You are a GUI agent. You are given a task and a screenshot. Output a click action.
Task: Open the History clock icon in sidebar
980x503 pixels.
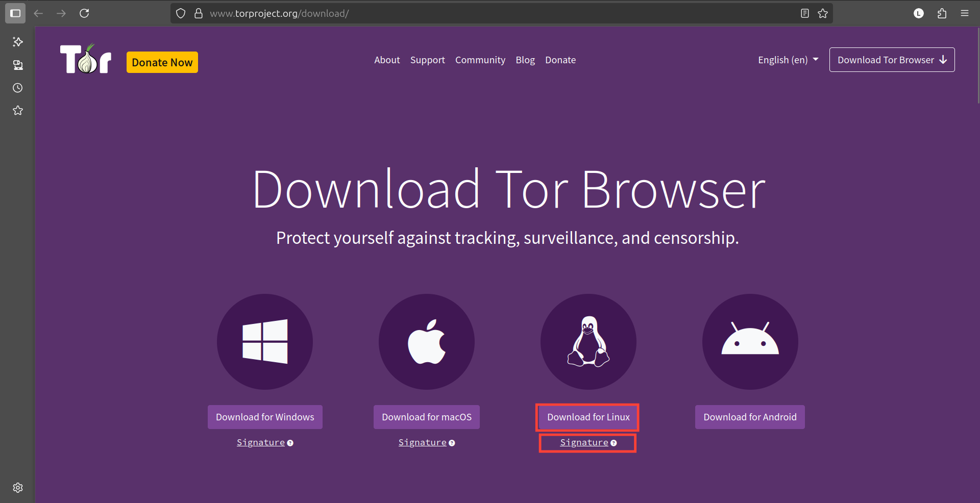pos(18,88)
